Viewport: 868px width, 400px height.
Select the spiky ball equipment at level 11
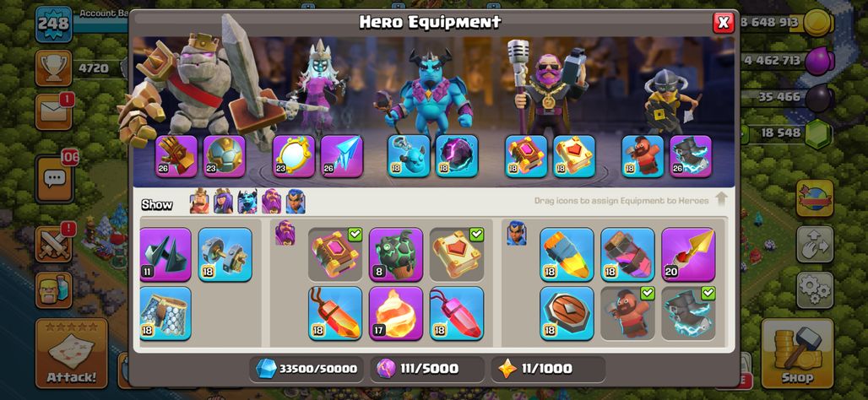[x=165, y=255]
